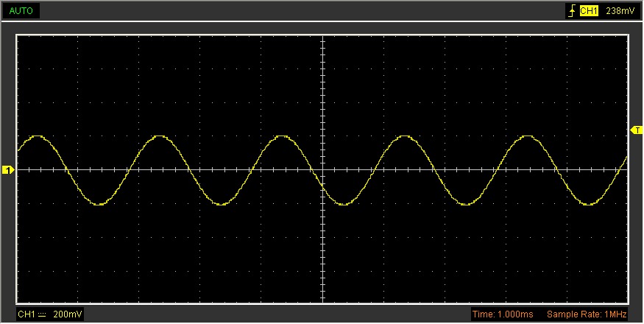Toggle the coupling symbol beside bottom CH1
Screen dimensions: 644x324
pos(43,314)
